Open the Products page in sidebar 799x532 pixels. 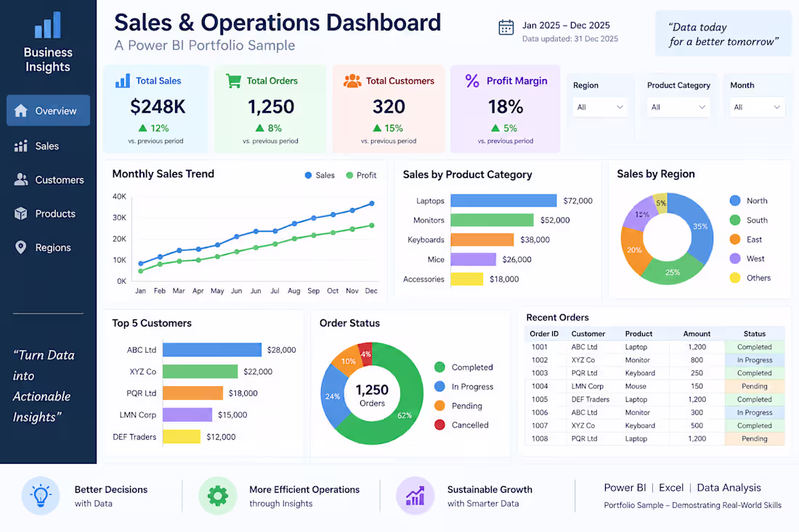point(45,214)
